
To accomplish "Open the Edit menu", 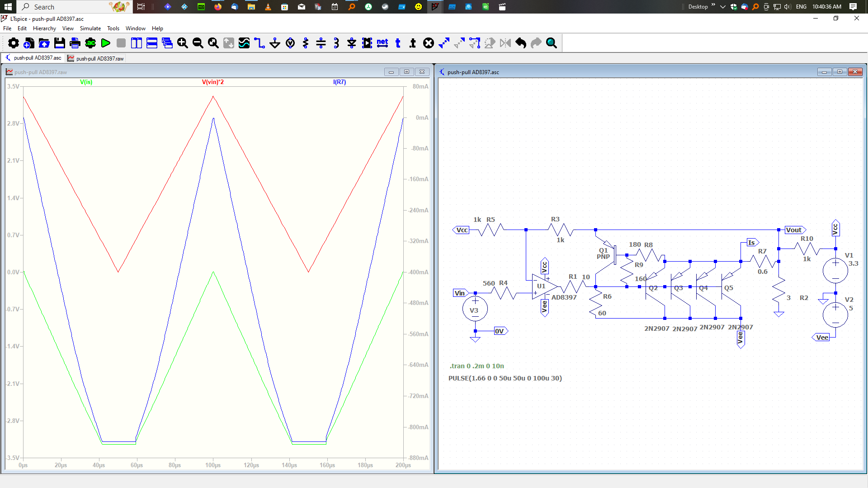I will pos(22,28).
